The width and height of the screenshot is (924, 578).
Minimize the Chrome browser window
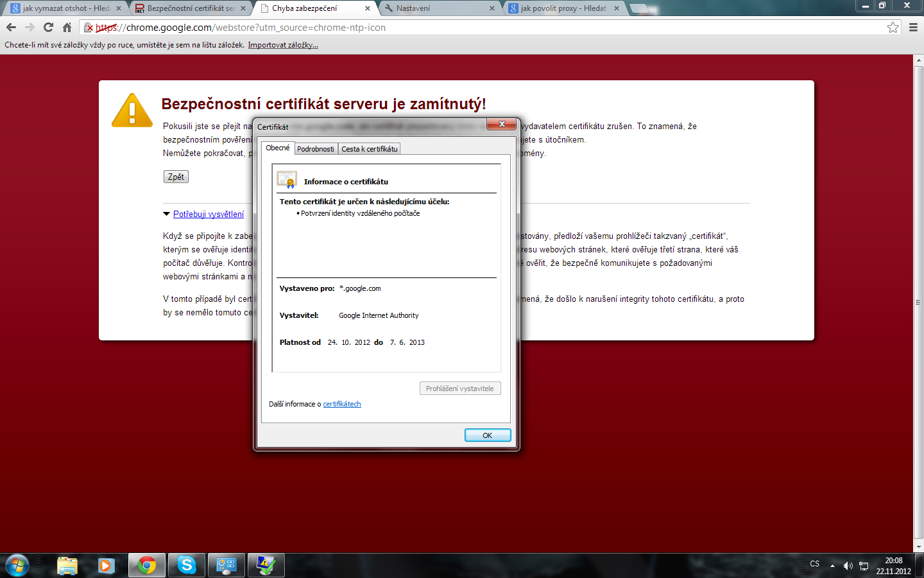[x=866, y=6]
